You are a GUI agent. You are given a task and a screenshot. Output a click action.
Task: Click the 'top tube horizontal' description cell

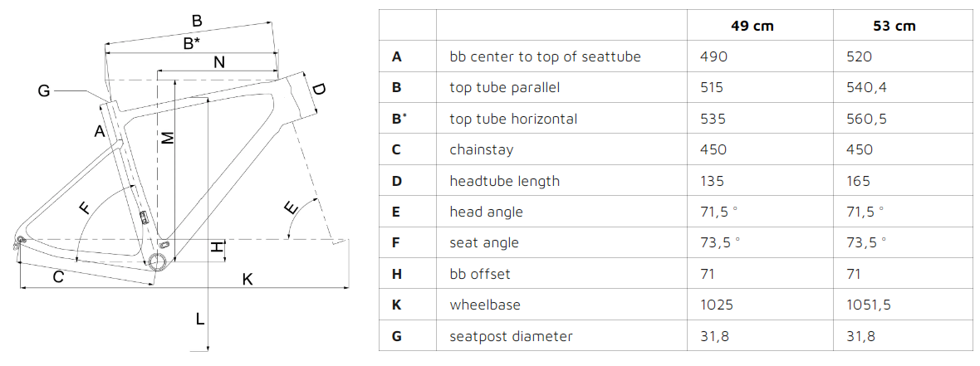click(513, 119)
